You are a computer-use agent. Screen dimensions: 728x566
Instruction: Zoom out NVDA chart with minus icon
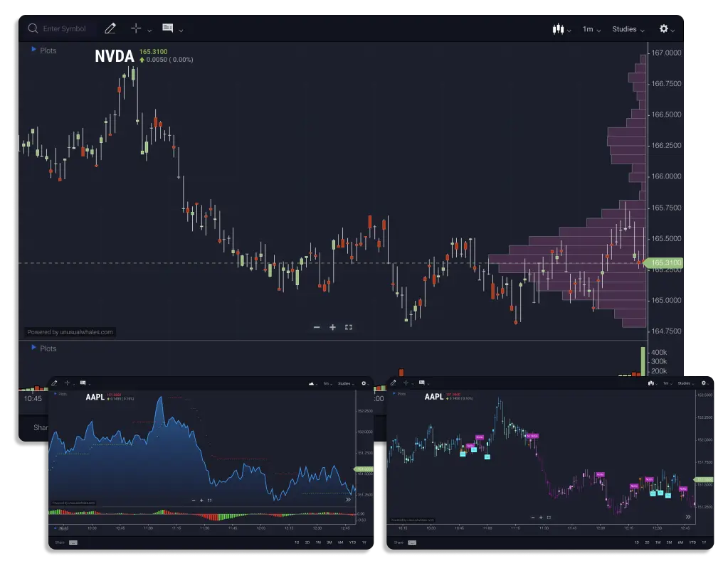click(x=317, y=327)
